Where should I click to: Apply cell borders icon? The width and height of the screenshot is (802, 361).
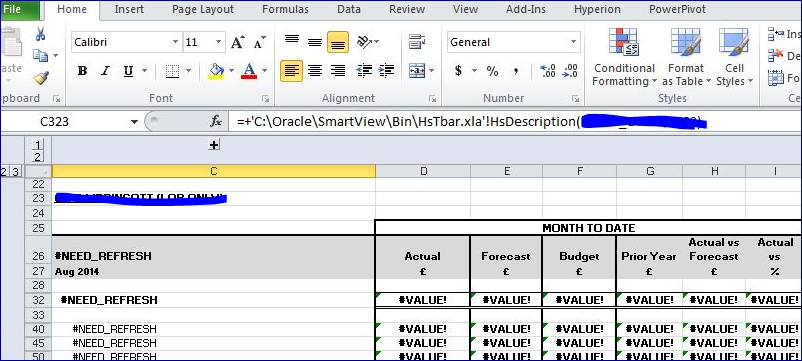pos(173,71)
